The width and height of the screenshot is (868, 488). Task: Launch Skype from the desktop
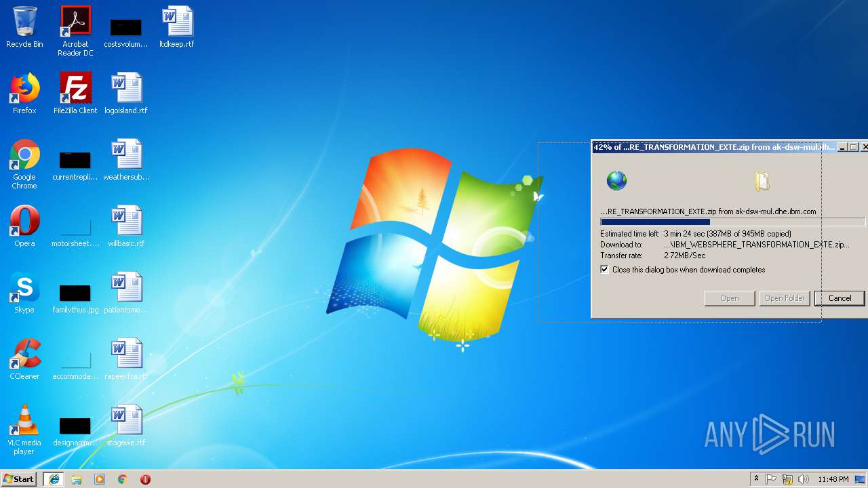24,293
